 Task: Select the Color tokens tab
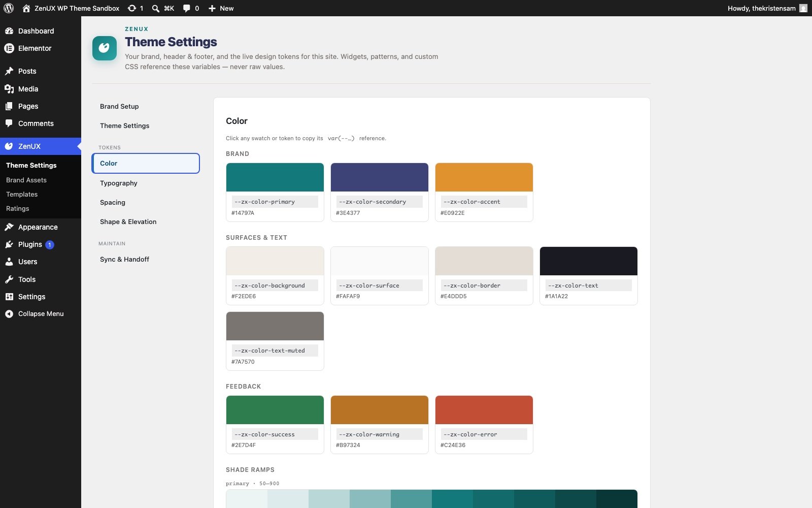(x=146, y=163)
